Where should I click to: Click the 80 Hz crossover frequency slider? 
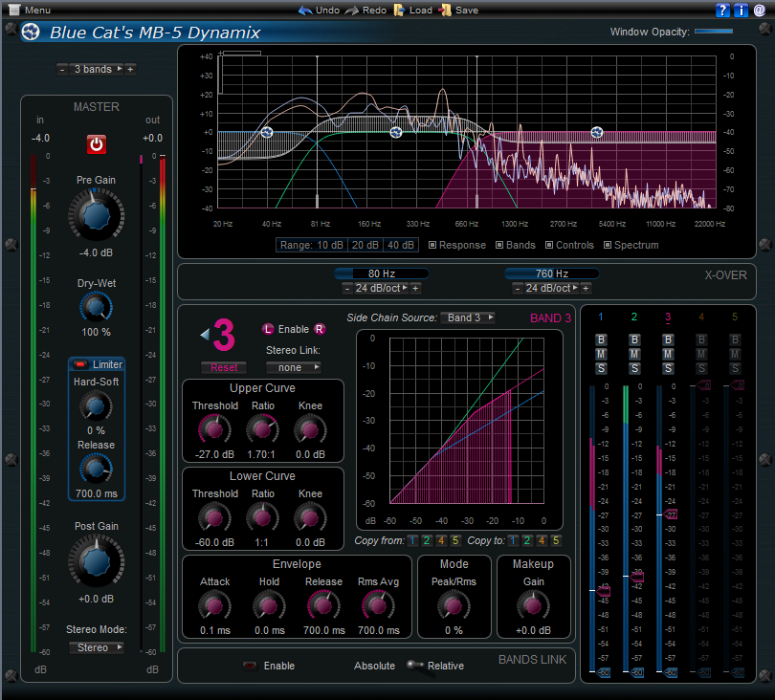click(x=382, y=273)
